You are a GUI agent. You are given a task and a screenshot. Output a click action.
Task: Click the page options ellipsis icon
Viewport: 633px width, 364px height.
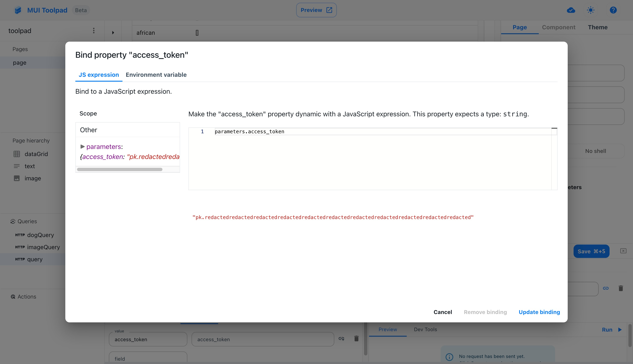(94, 31)
